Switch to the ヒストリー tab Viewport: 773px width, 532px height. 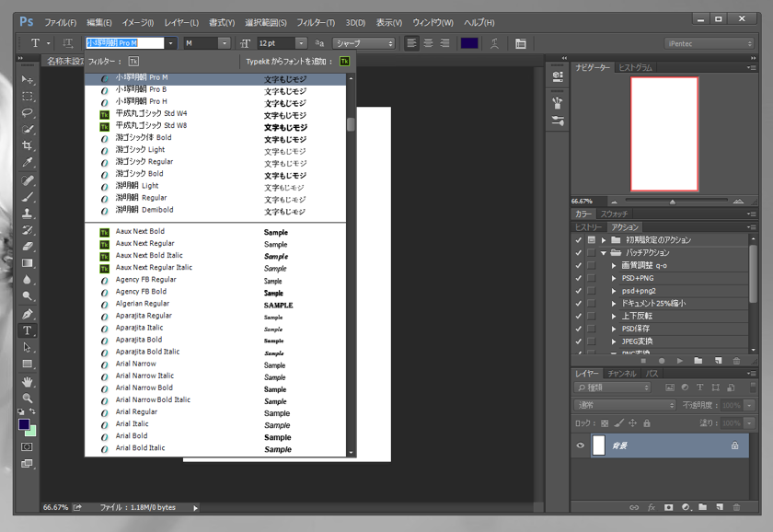coord(588,226)
